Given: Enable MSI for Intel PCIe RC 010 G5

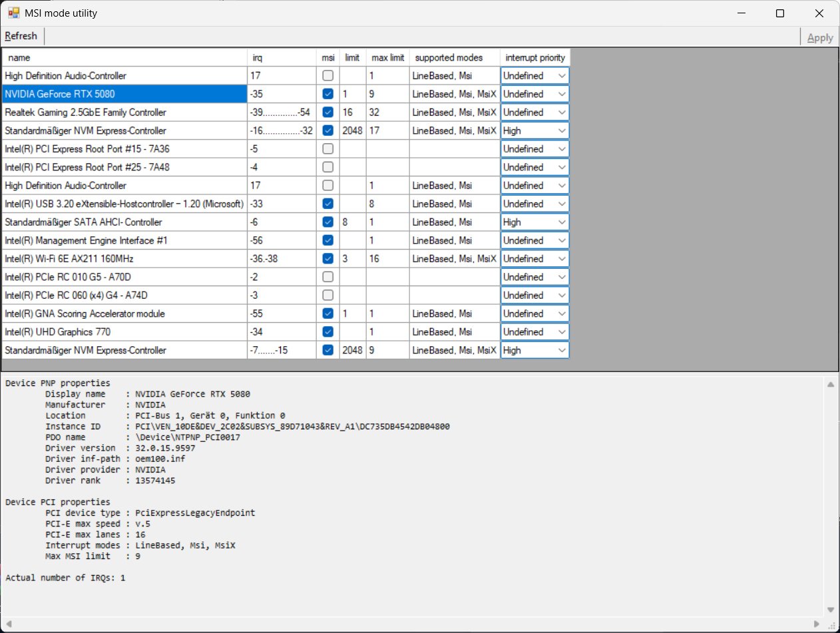Looking at the screenshot, I should click(x=327, y=277).
